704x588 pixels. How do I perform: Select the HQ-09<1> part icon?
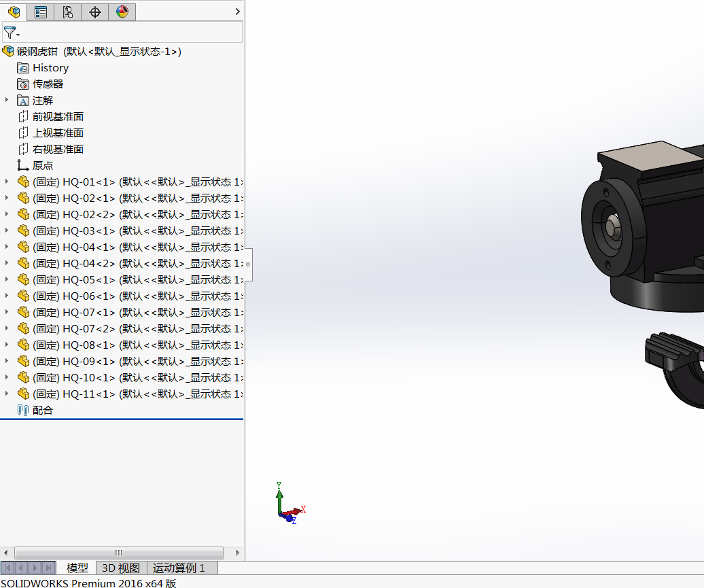pos(23,362)
